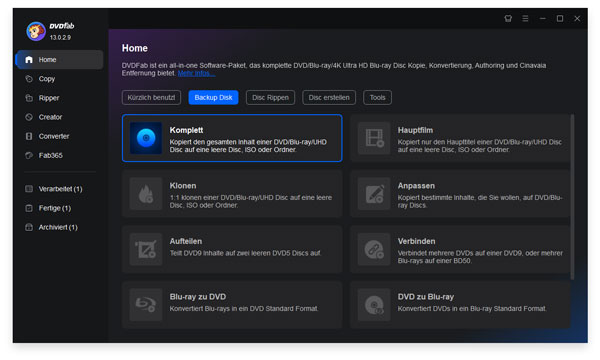Show the Archiviert (1) list
Viewport: 600px width, 360px height.
[x=58, y=227]
